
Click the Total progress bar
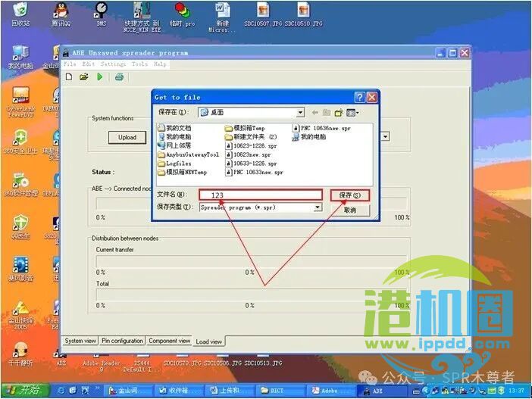tap(251, 295)
